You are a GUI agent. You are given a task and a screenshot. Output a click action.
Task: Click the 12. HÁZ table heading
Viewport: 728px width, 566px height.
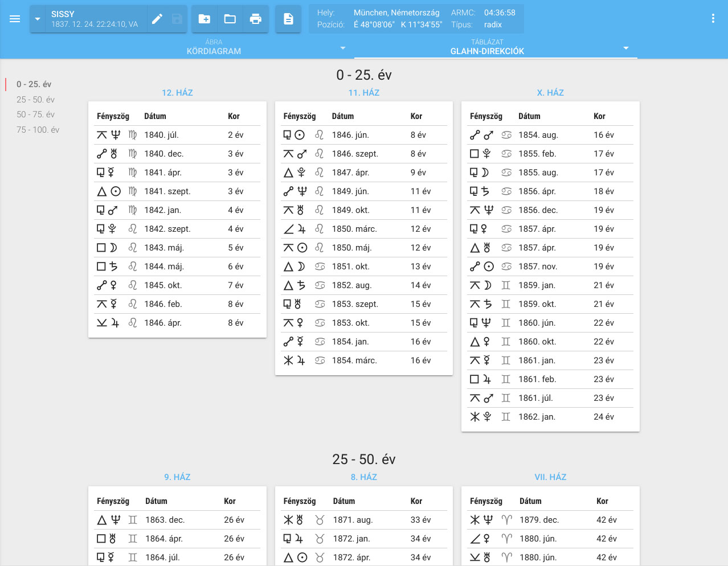point(177,93)
